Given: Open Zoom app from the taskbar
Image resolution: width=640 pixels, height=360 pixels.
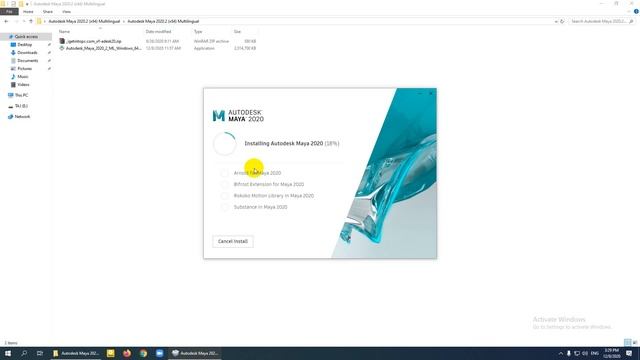Looking at the screenshot, I should (x=160, y=353).
